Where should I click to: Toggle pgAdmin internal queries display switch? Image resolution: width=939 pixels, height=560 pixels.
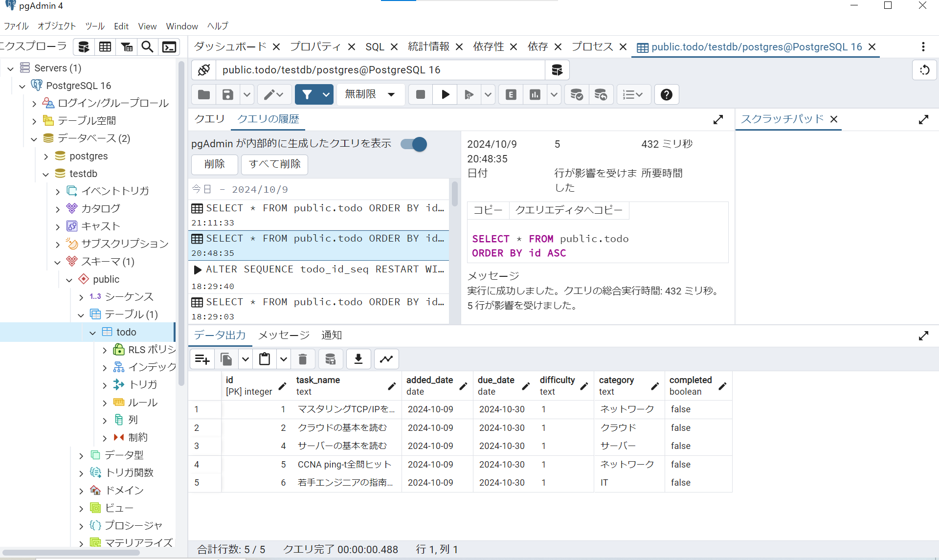tap(414, 144)
